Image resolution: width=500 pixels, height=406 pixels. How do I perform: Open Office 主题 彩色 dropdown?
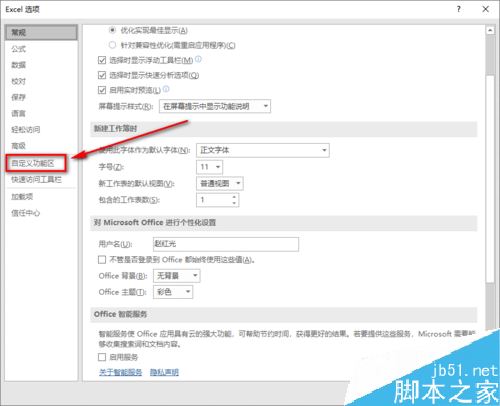pyautogui.click(x=173, y=292)
